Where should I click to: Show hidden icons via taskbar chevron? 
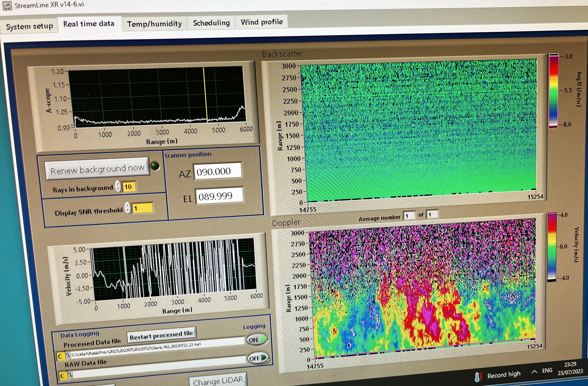click(534, 371)
